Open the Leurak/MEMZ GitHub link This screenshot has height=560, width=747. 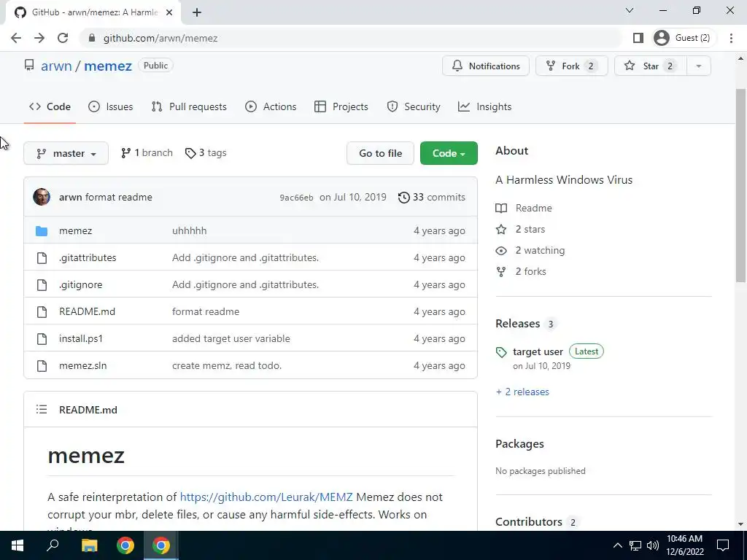pos(266,497)
